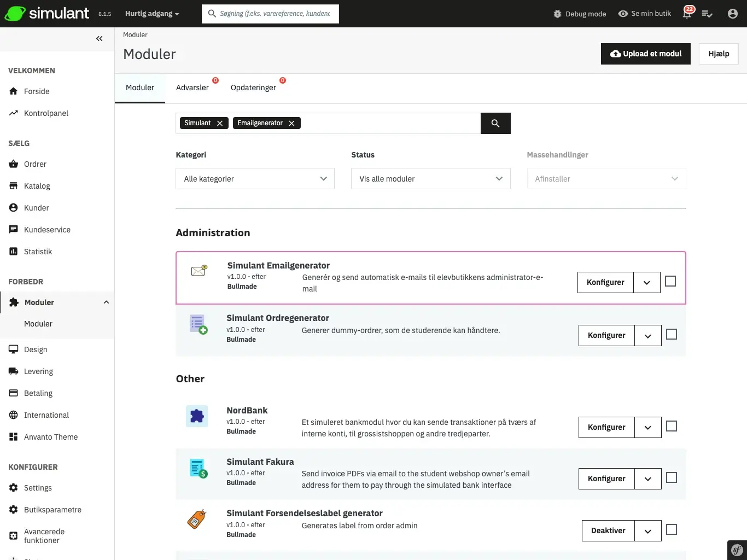Select the NordBank module checkbox
Viewport: 747px width, 560px height.
[x=671, y=426]
